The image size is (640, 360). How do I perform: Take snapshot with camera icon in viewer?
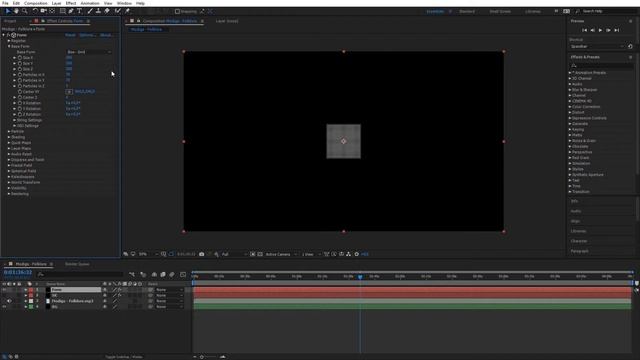click(202, 254)
